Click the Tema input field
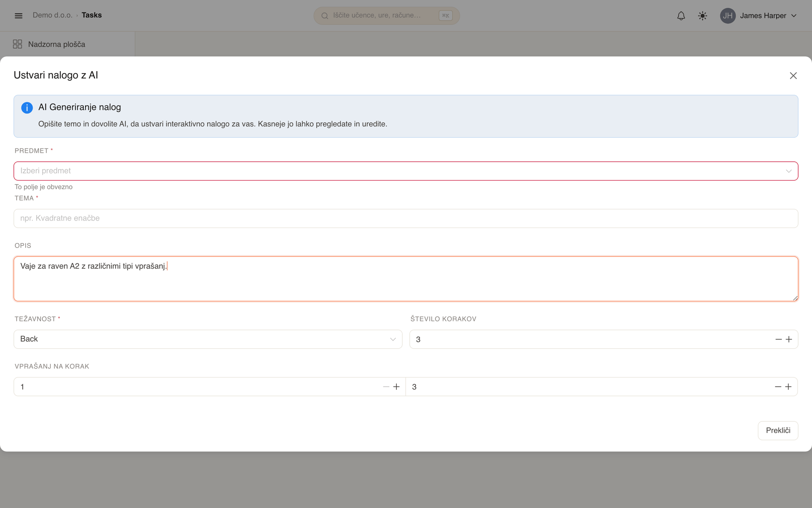 click(x=406, y=218)
